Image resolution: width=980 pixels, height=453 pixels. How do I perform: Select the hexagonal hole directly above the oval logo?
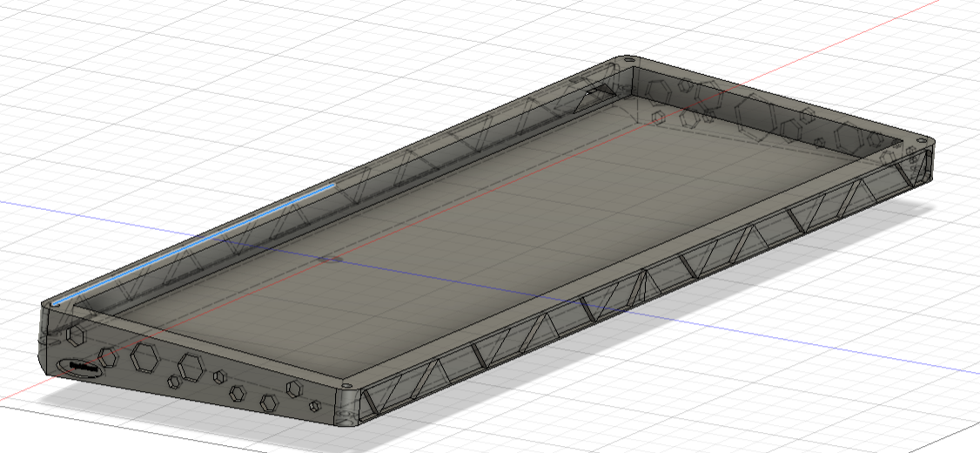[77, 336]
